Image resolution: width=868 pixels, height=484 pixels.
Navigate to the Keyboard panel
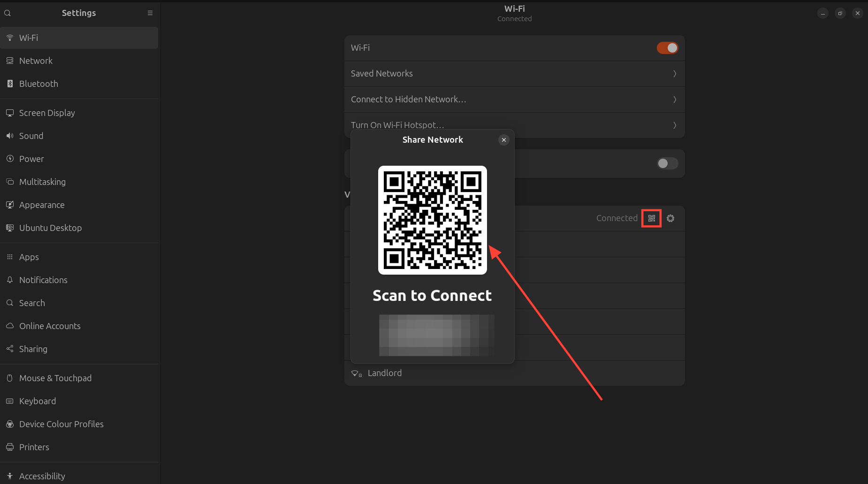tap(79, 401)
